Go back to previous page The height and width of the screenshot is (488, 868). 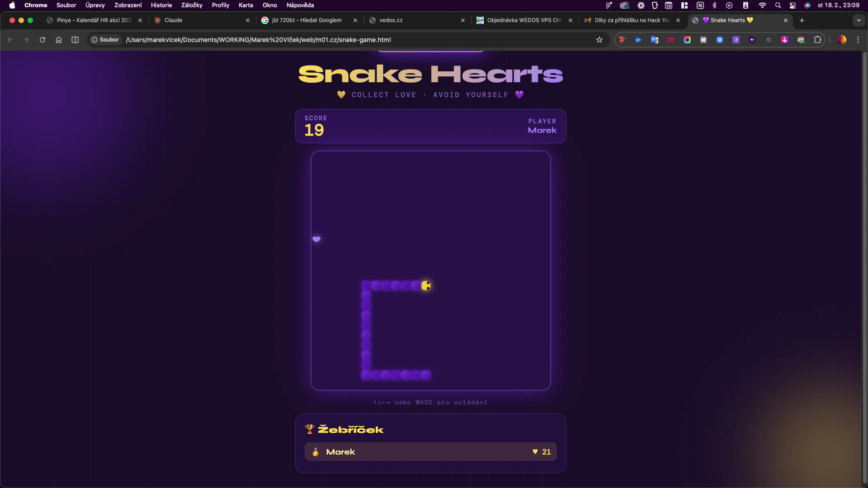(x=10, y=40)
